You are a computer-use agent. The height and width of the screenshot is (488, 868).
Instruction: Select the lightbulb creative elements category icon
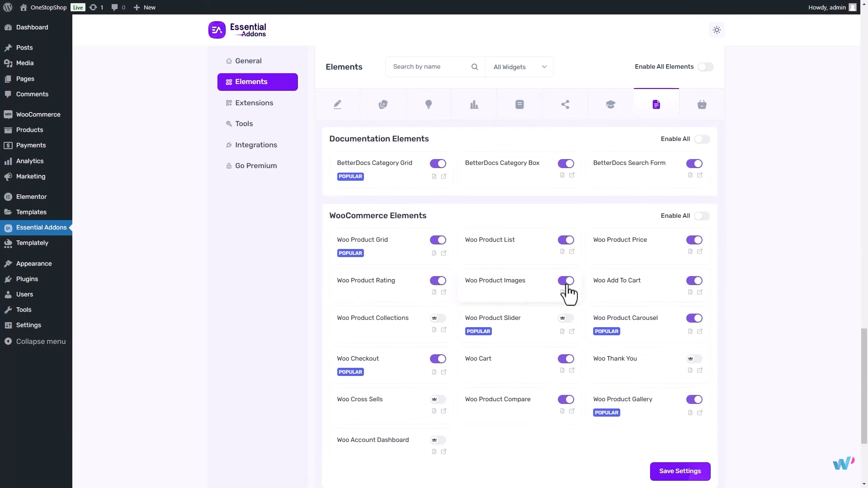pyautogui.click(x=429, y=104)
